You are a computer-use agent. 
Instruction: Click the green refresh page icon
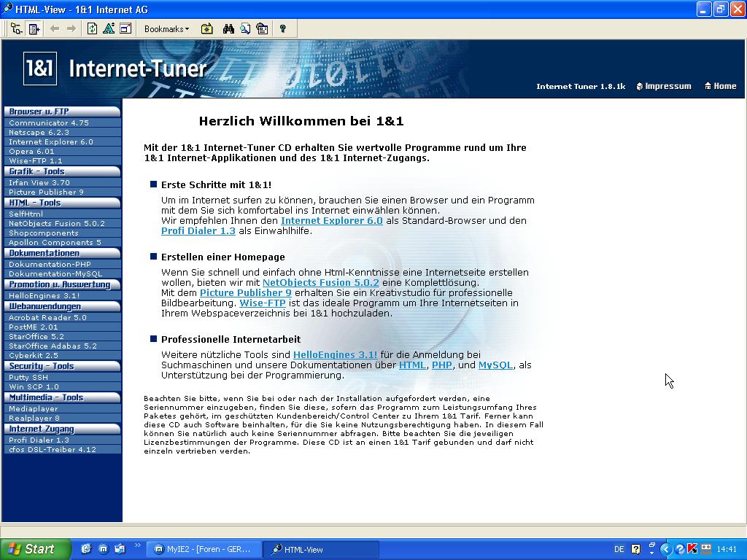(92, 29)
